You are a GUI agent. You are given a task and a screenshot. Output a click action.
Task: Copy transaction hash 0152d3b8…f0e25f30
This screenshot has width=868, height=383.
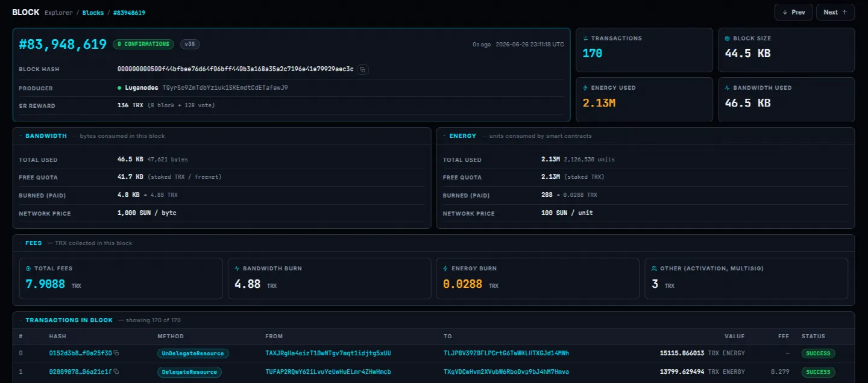pyautogui.click(x=116, y=353)
